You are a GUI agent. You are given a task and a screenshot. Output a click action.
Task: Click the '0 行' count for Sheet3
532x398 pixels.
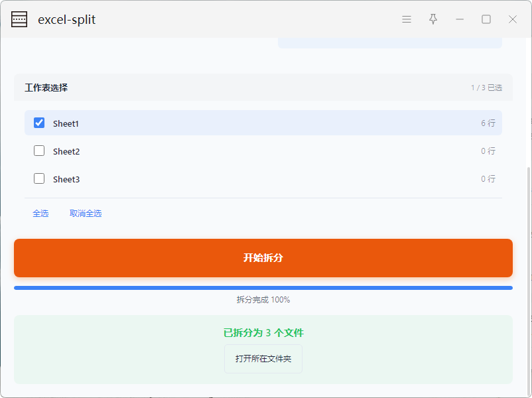(x=488, y=179)
